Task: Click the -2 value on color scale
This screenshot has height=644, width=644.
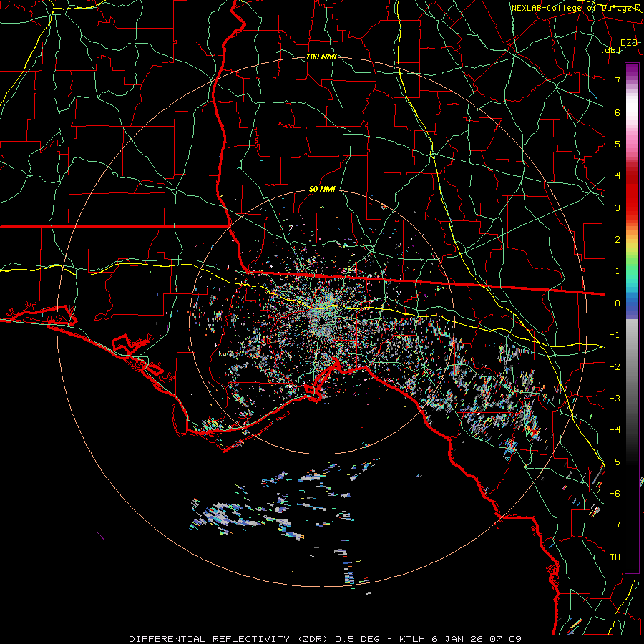Action: (615, 366)
